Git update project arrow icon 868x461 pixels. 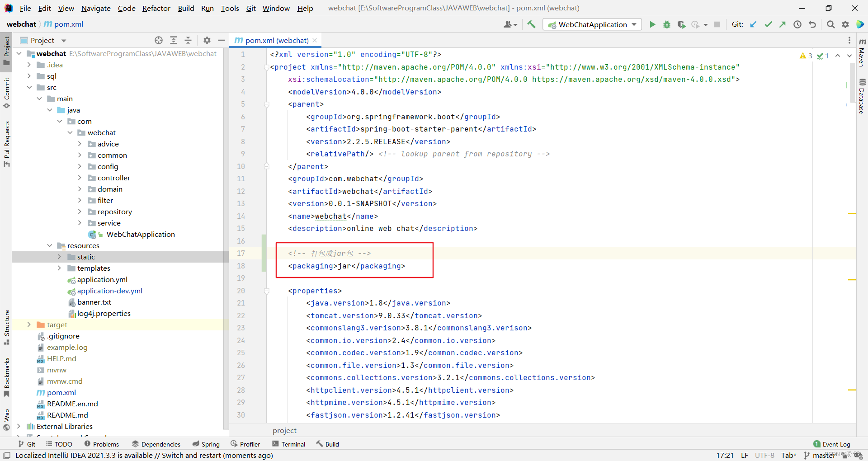pyautogui.click(x=753, y=24)
